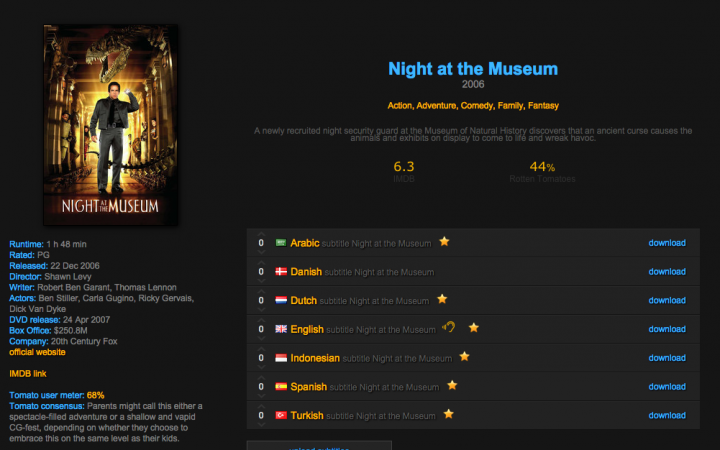
Task: Downvote the Spanish subtitle
Action: point(261,396)
